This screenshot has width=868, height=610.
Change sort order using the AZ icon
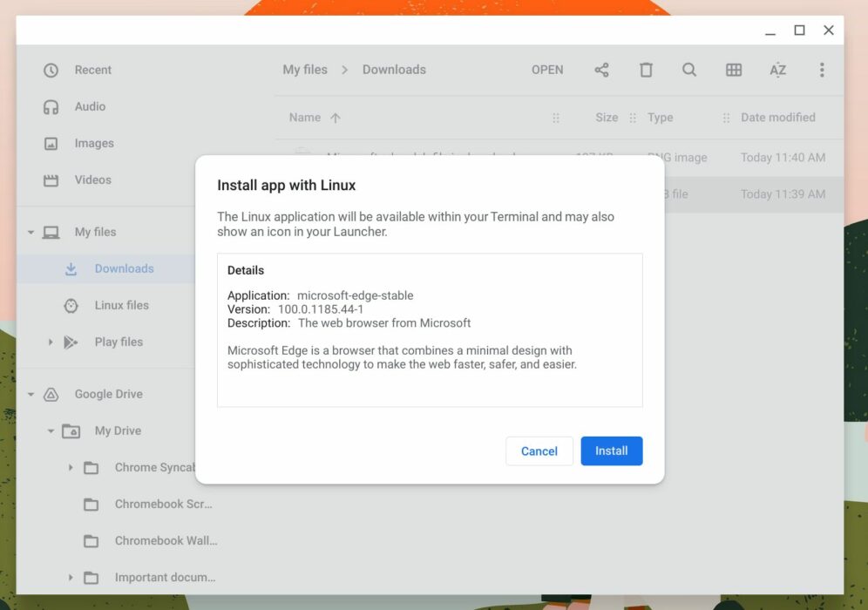click(777, 70)
